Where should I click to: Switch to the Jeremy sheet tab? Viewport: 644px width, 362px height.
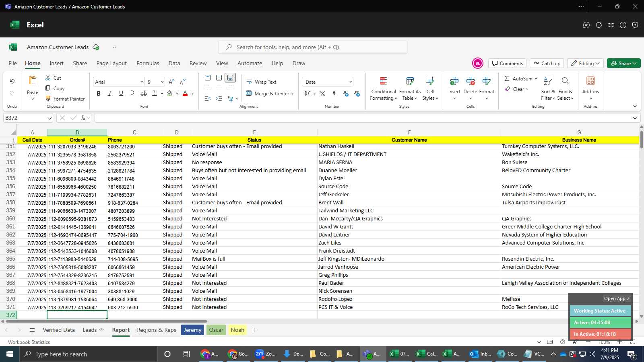point(192,330)
